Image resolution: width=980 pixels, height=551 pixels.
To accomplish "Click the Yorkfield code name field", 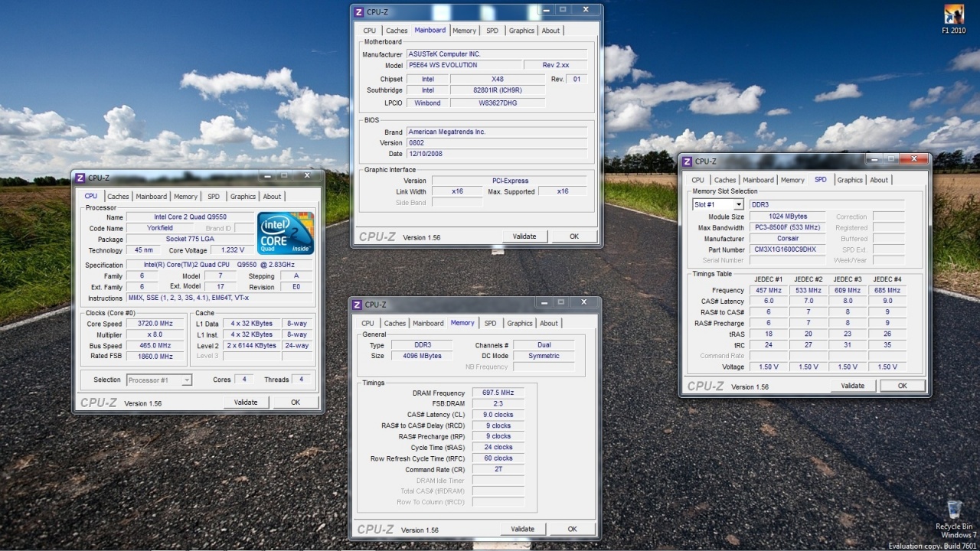I will (x=160, y=228).
